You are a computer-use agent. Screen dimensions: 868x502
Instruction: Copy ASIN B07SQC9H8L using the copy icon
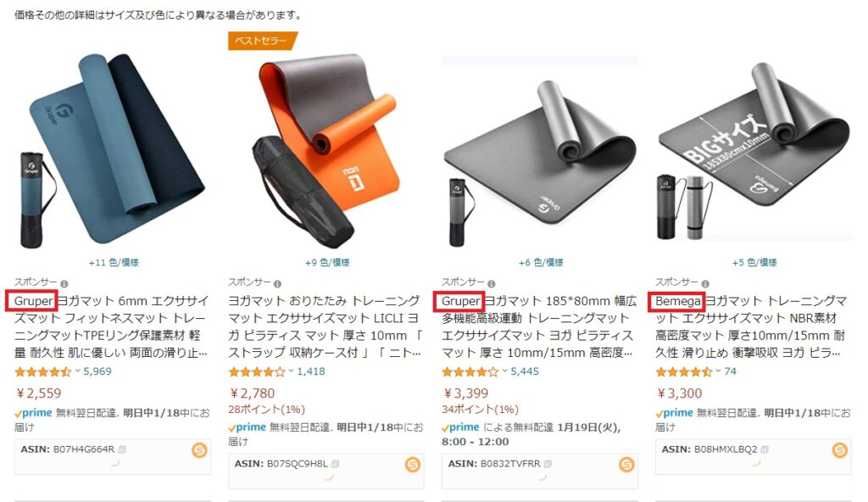[x=336, y=464]
